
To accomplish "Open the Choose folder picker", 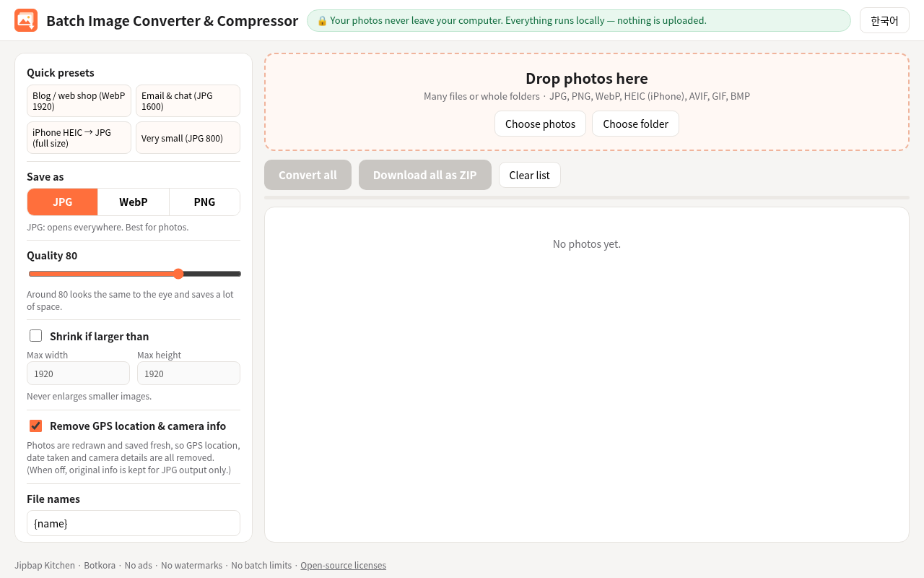I will click(x=635, y=124).
